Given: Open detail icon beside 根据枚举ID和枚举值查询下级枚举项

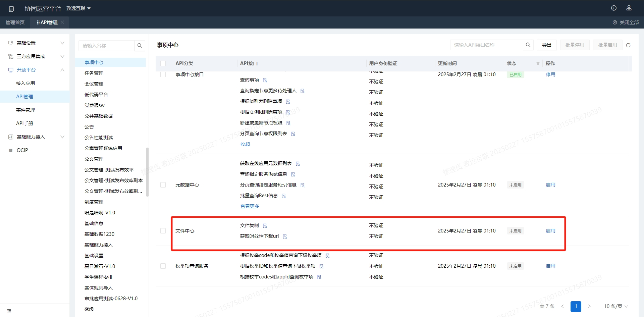Looking at the screenshot, I should click(322, 266).
